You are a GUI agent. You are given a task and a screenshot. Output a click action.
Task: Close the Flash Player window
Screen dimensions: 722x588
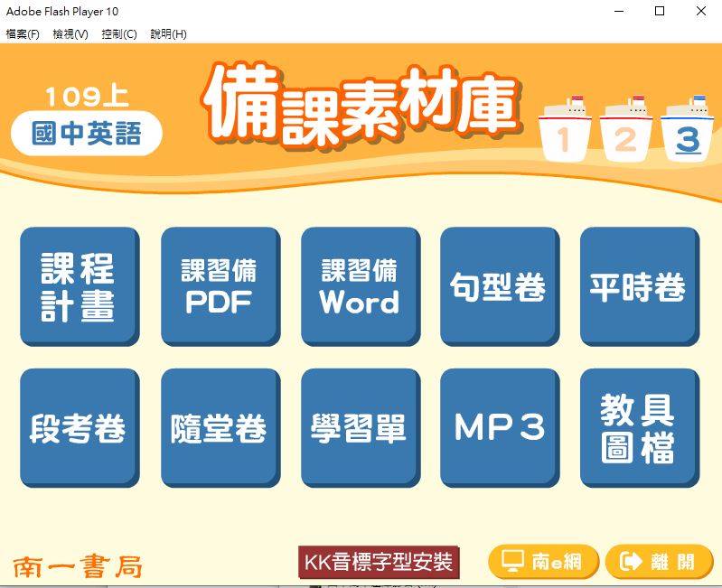[x=701, y=11]
